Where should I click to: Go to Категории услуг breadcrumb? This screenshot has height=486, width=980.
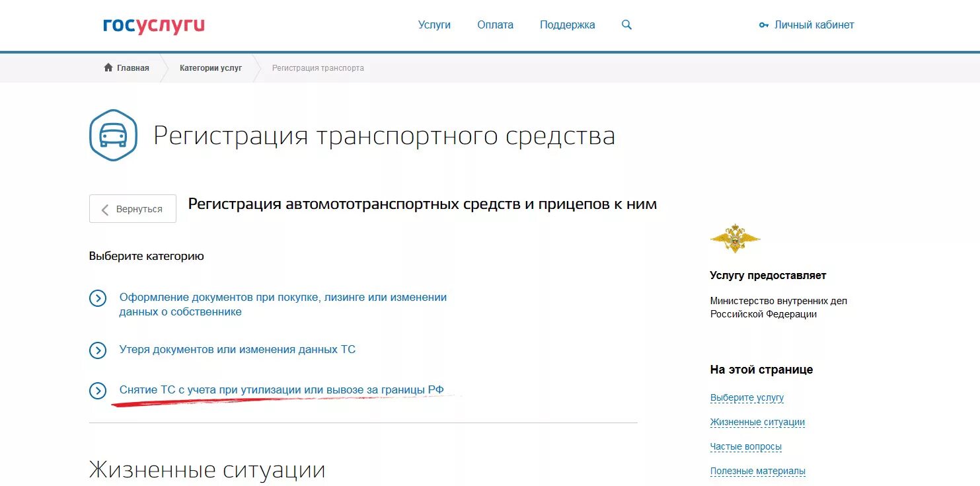(x=211, y=68)
